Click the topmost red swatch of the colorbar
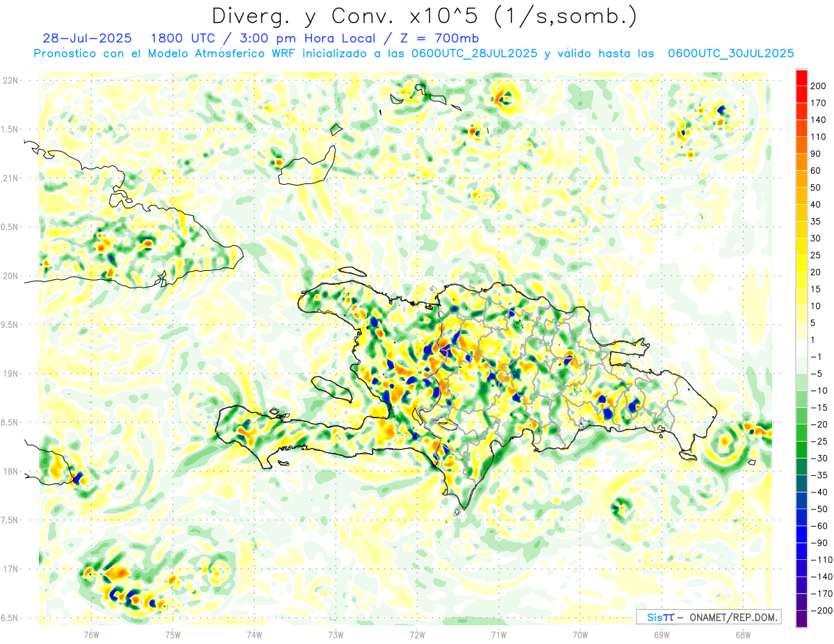The height and width of the screenshot is (644, 834). (x=801, y=78)
